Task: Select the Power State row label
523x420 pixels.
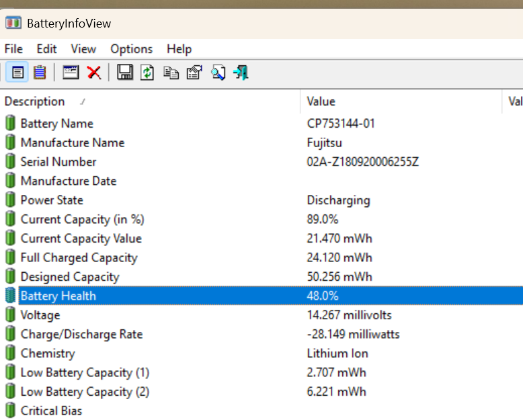Action: coord(52,200)
